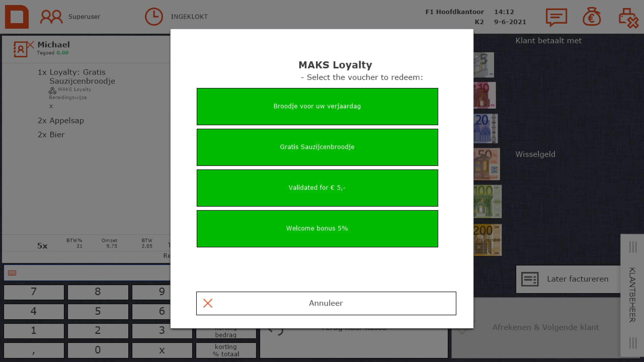644x362 pixels.
Task: Open the Superuser users icon
Action: (x=51, y=17)
